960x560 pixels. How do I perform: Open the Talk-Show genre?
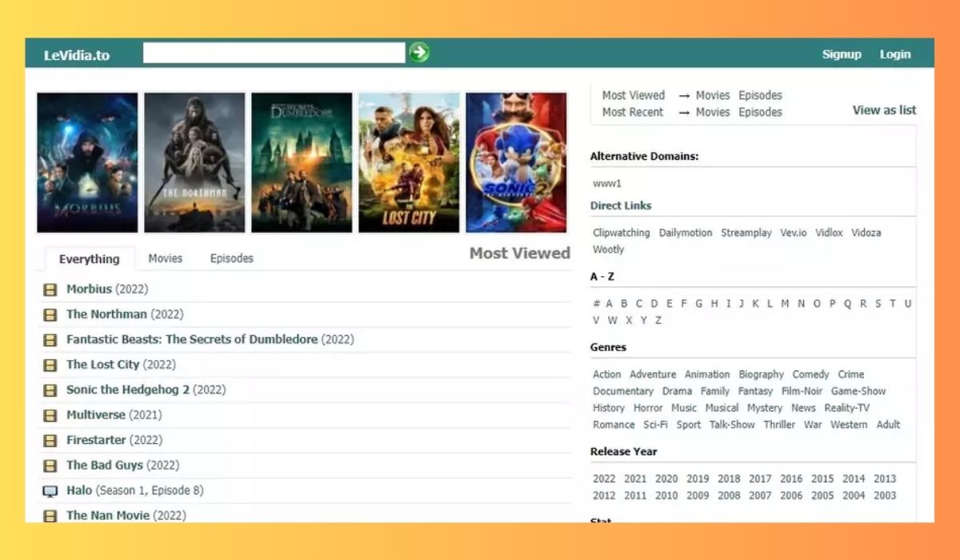click(732, 425)
